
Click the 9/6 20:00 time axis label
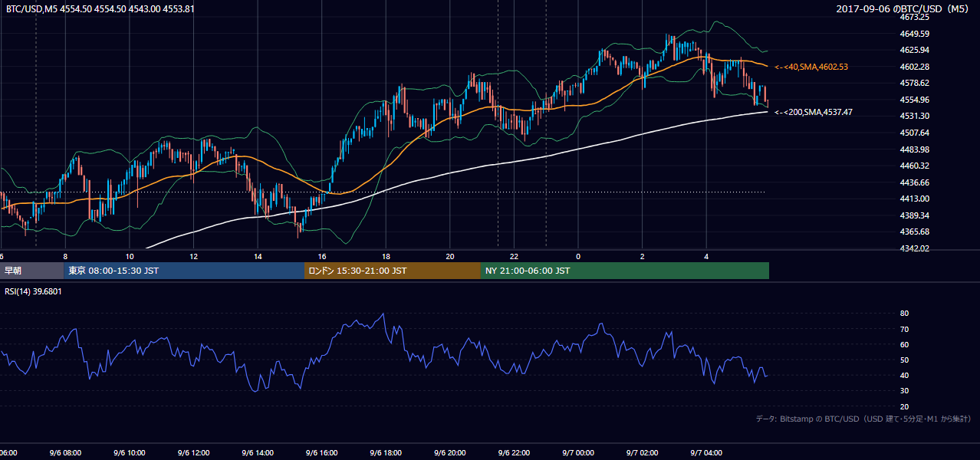[x=450, y=453]
